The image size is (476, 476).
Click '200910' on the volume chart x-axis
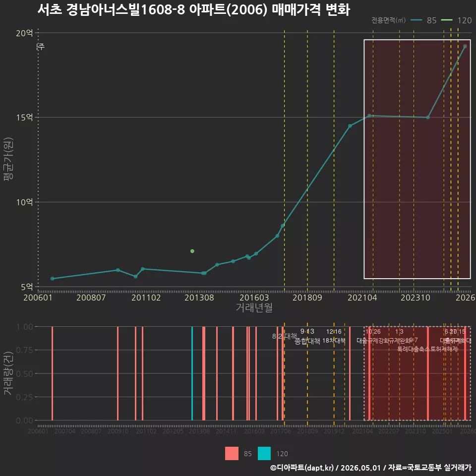coord(118,431)
